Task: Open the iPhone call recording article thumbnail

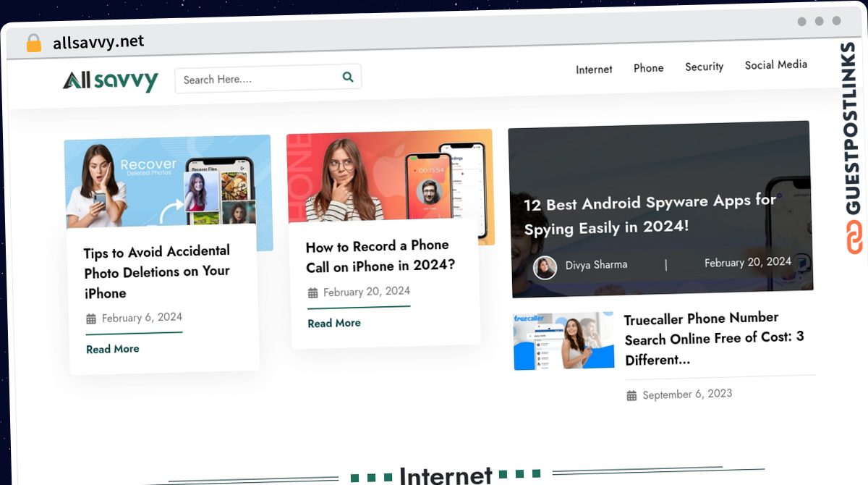Action: pyautogui.click(x=390, y=177)
